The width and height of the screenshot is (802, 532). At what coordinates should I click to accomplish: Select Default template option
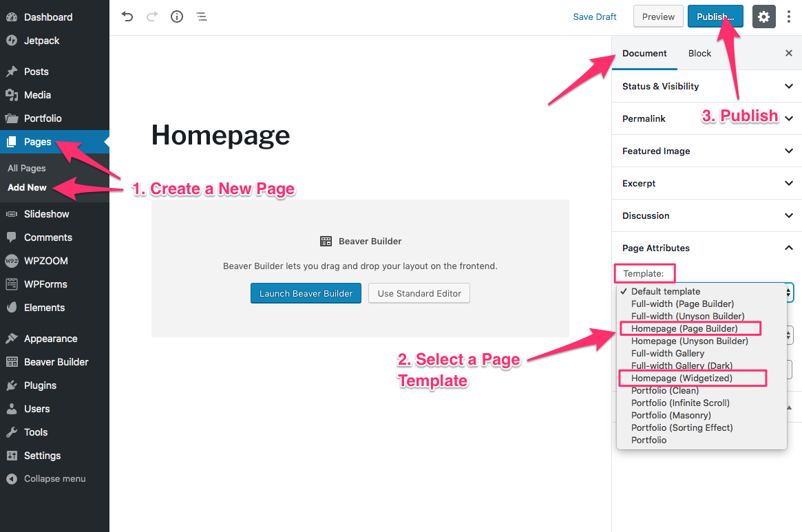(x=701, y=292)
